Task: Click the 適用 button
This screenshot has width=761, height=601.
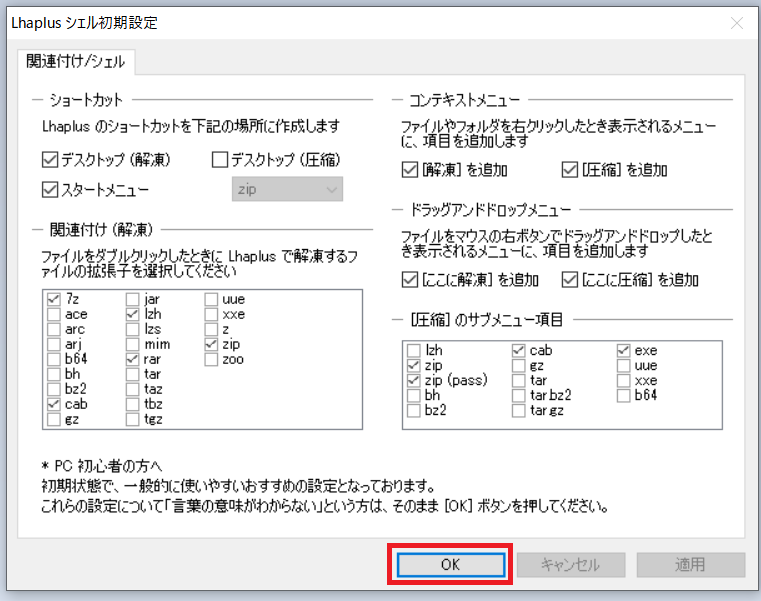Action: pyautogui.click(x=691, y=565)
